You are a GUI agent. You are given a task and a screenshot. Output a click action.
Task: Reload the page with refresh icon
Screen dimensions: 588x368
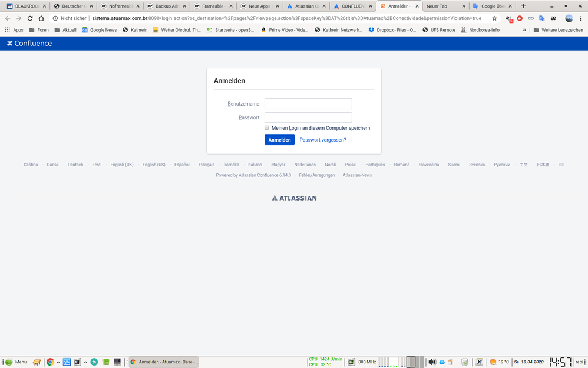point(30,18)
